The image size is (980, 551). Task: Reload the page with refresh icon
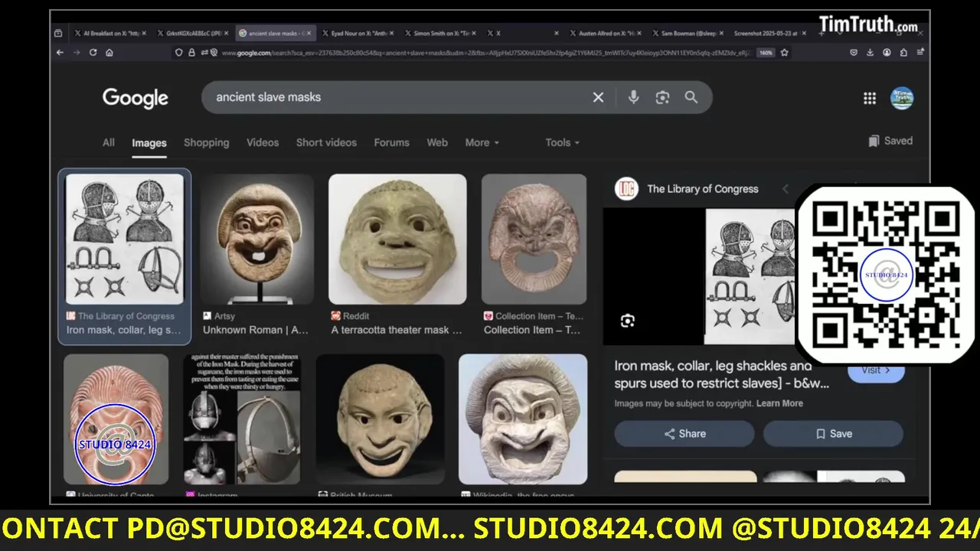pos(93,53)
